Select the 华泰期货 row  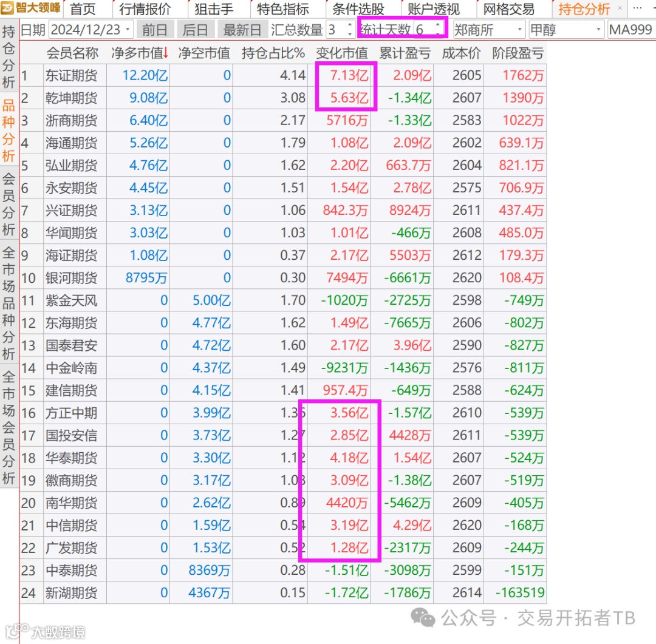283,458
